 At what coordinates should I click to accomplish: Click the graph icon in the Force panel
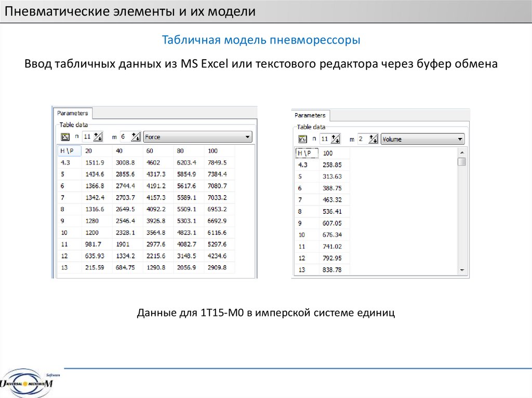pos(65,137)
